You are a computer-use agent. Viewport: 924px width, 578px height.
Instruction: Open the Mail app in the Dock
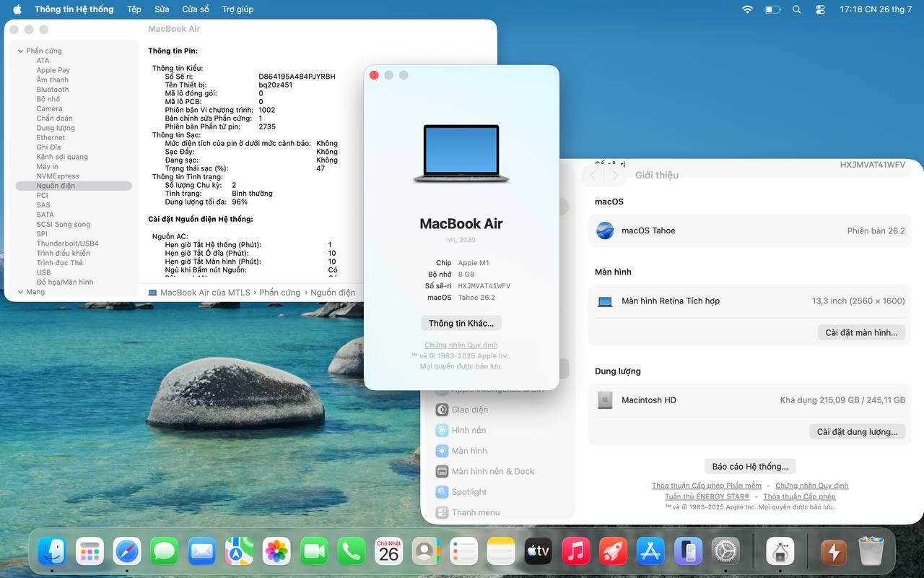click(x=201, y=552)
